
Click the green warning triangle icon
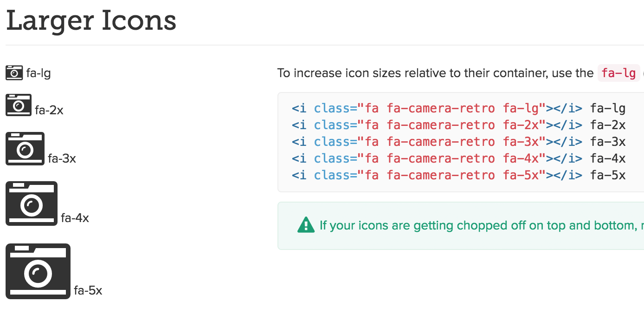[306, 225]
